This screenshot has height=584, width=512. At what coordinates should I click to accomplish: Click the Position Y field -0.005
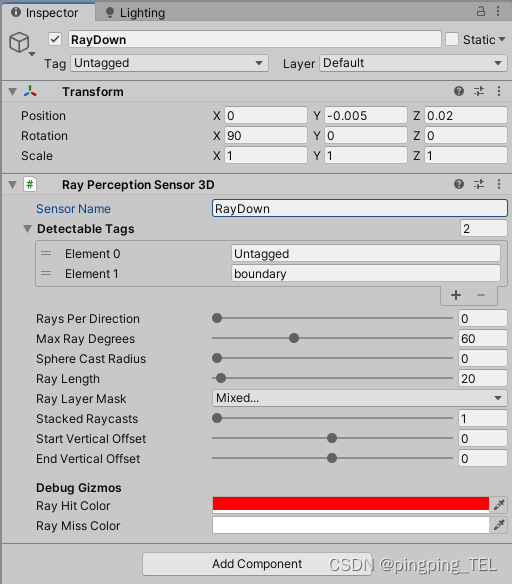click(366, 115)
